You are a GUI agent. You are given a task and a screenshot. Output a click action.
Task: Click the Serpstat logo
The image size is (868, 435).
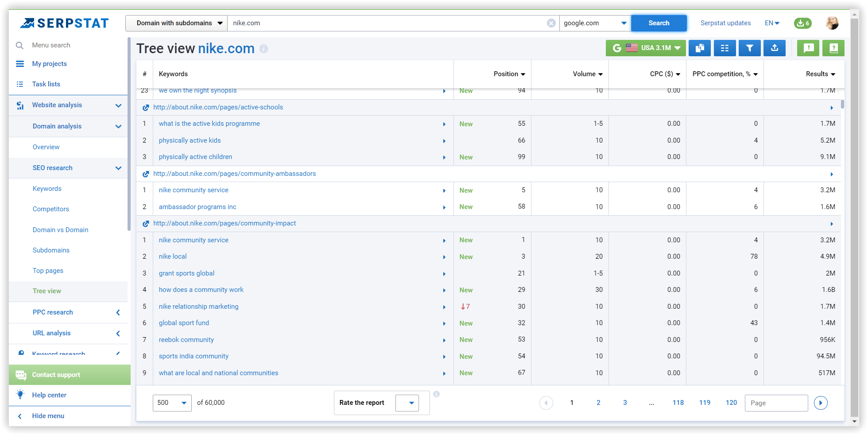tap(64, 23)
